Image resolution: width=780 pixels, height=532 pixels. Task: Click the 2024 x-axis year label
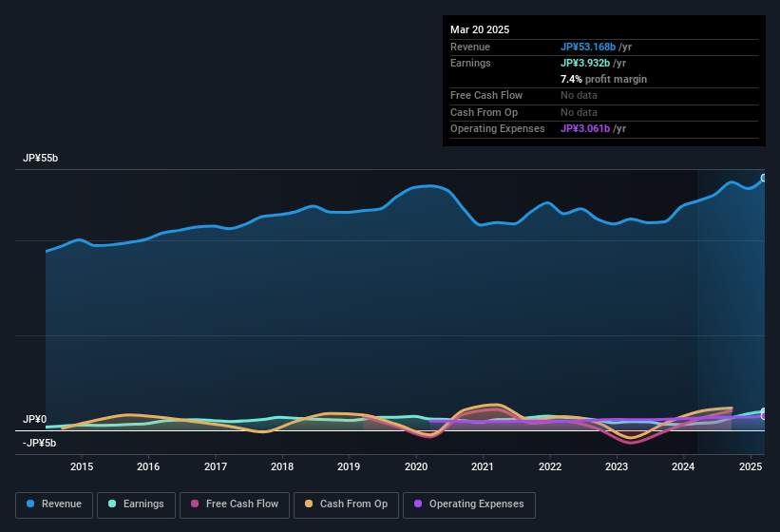[x=683, y=466]
